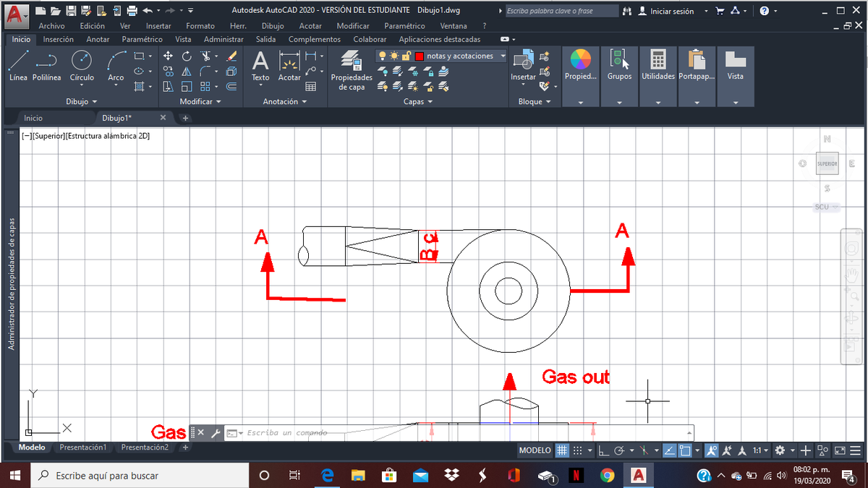Viewport: 868px width, 488px height.
Task: Switch to the Inicio file tab
Action: click(33, 118)
